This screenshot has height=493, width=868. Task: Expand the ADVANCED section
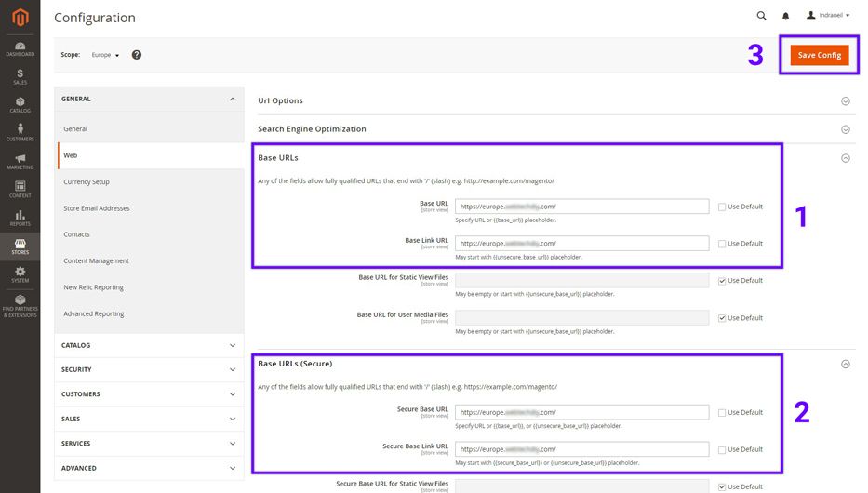click(x=149, y=468)
